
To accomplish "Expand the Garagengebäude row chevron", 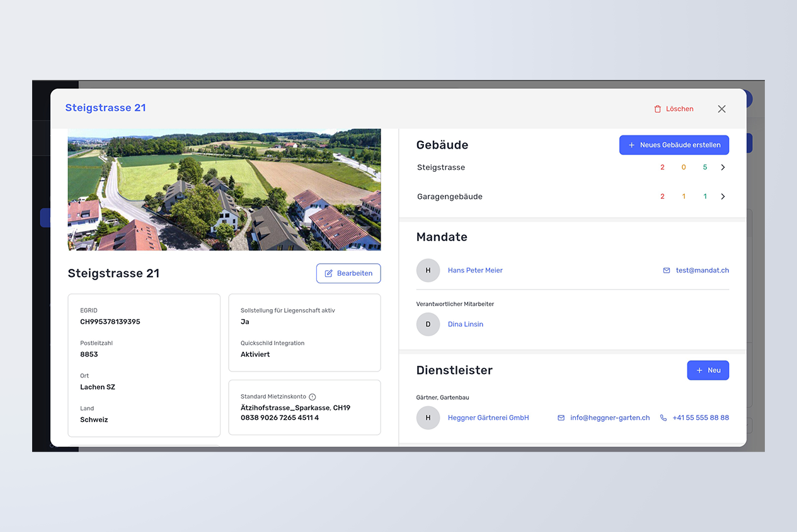I will (x=723, y=196).
